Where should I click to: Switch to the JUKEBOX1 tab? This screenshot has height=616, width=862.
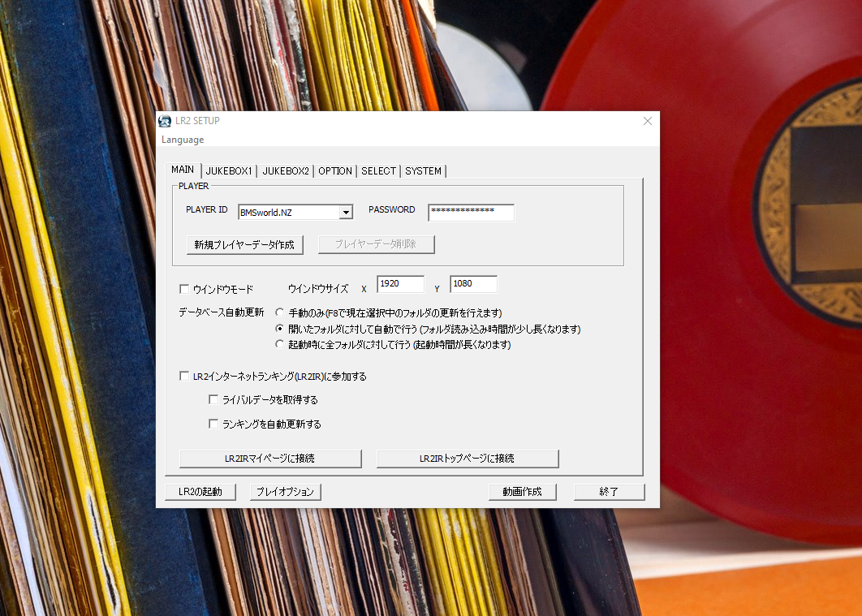tap(229, 171)
